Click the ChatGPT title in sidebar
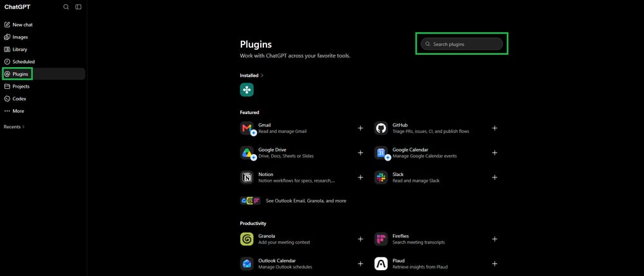 (17, 7)
